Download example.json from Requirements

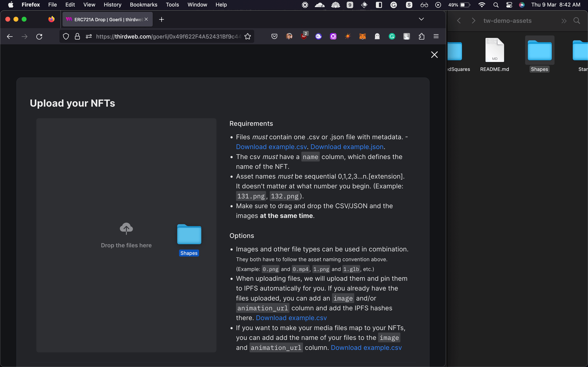[x=346, y=147]
